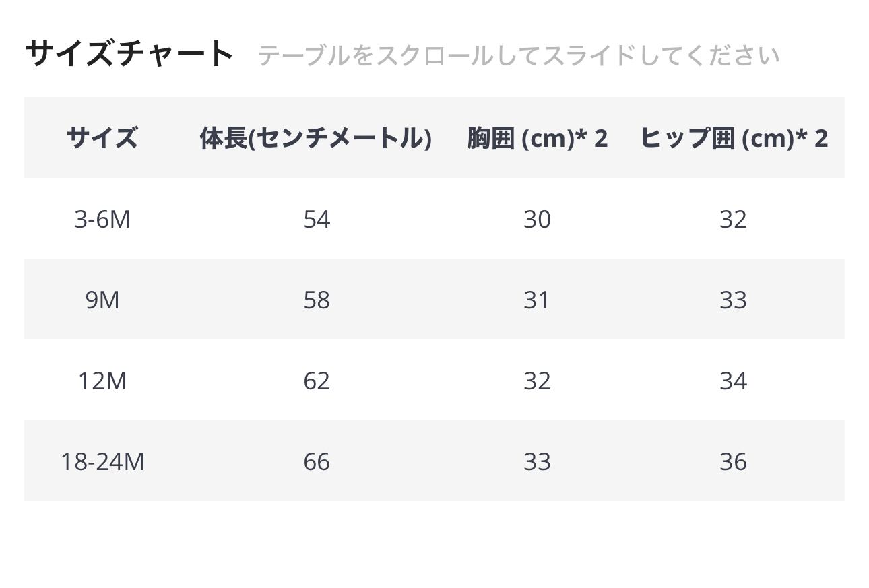This screenshot has width=869, height=588.
Task: Select the 胸囲 (cm)* 2 column header
Action: pos(537,138)
